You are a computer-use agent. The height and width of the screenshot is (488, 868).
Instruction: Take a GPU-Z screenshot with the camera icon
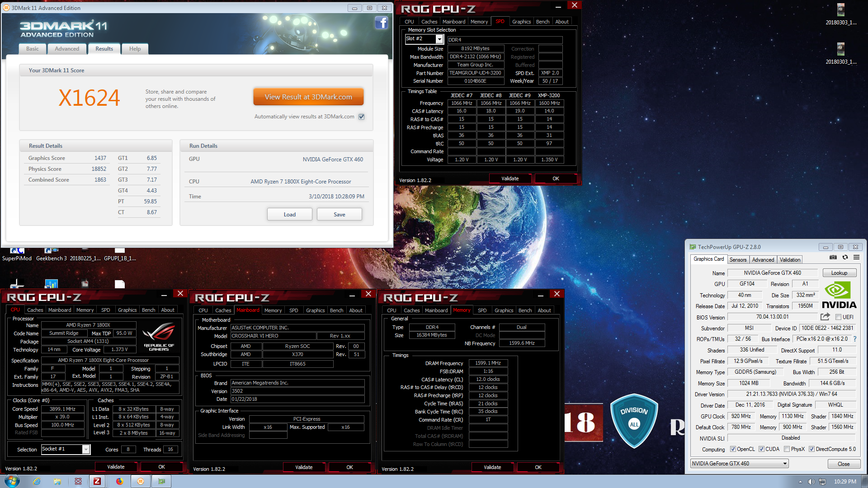click(833, 258)
